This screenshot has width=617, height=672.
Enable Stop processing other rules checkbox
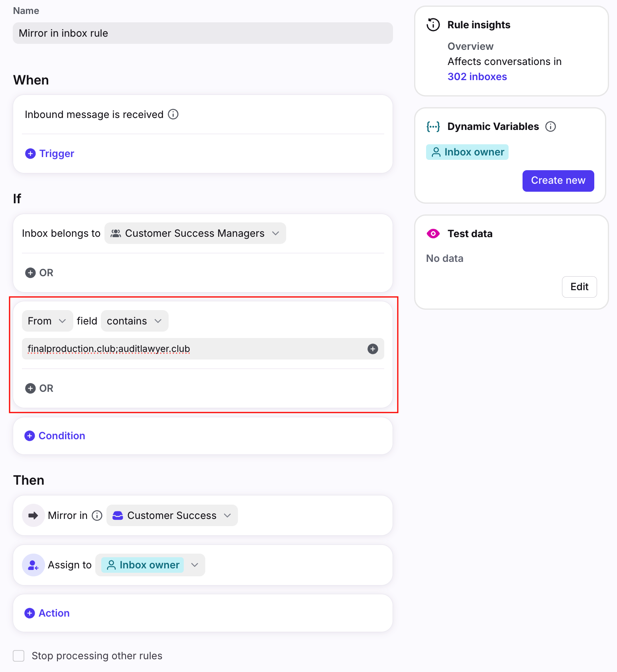[19, 656]
